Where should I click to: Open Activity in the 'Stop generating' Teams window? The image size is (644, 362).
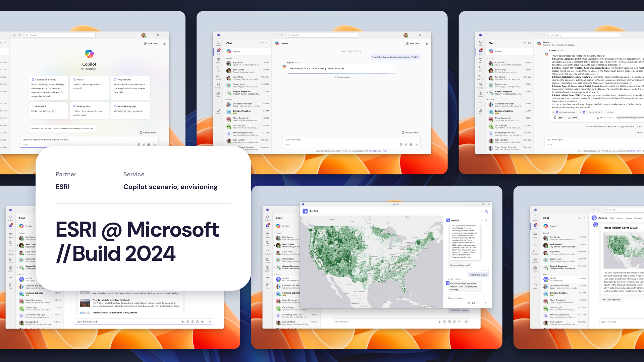pyautogui.click(x=218, y=43)
